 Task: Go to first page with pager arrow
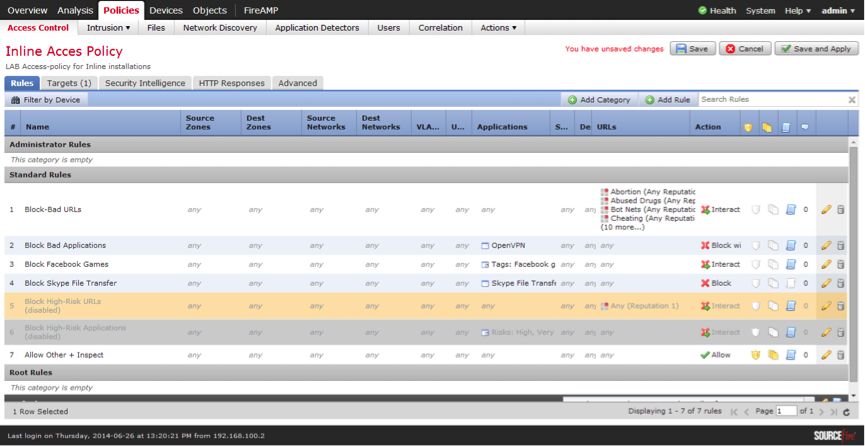click(734, 412)
